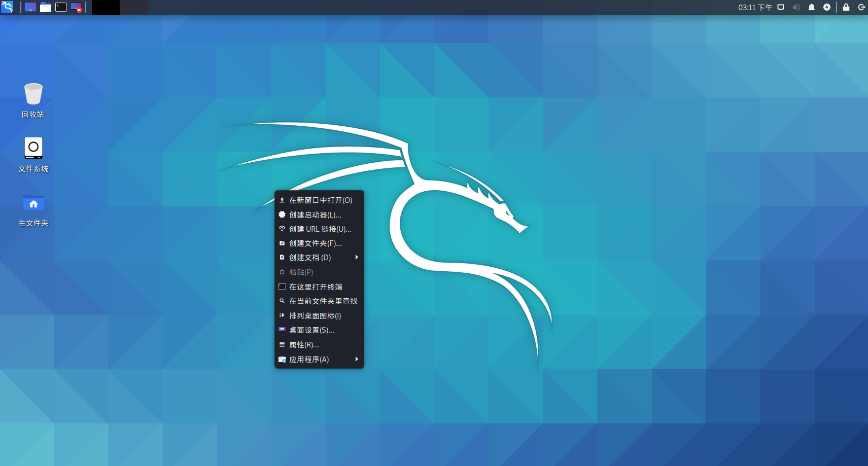Viewport: 868px width, 466px height.
Task: Choose 在新窗口中打开(O) from the context menu
Action: point(319,200)
